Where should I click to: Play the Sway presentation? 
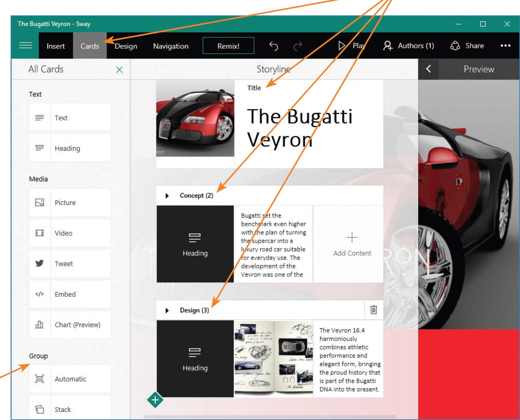pyautogui.click(x=351, y=46)
